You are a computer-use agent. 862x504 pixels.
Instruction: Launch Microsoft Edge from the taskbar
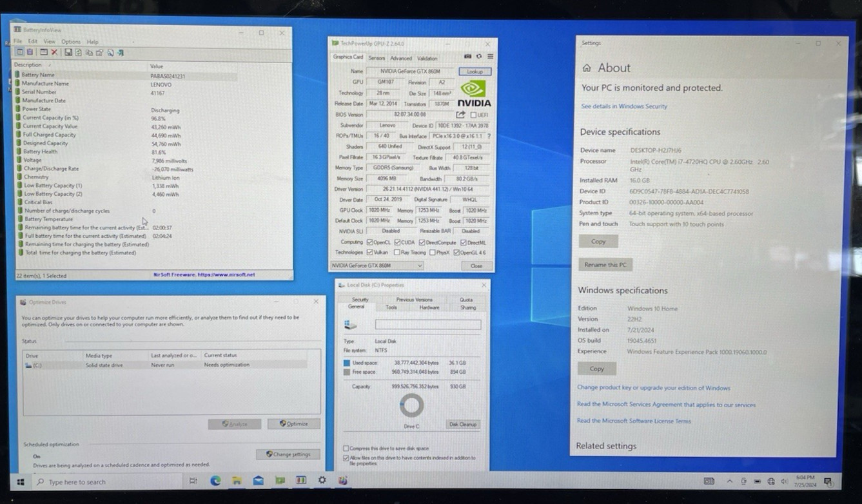point(215,481)
